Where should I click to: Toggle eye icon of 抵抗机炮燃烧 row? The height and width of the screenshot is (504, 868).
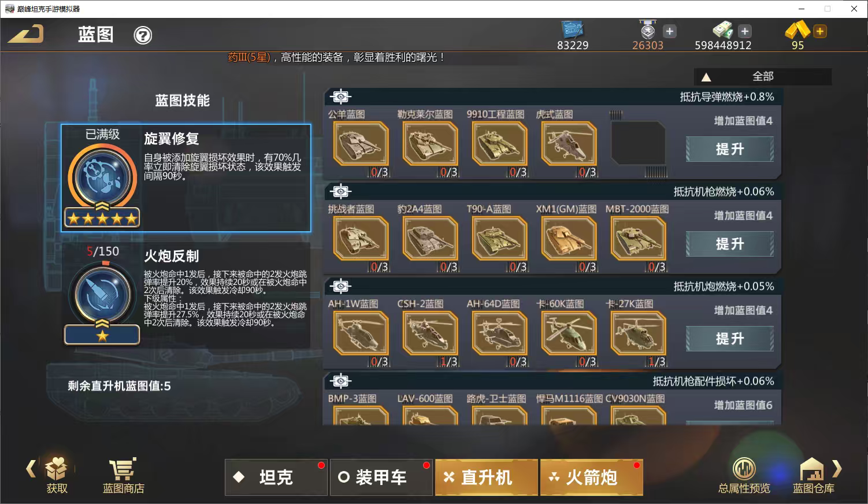tap(341, 286)
